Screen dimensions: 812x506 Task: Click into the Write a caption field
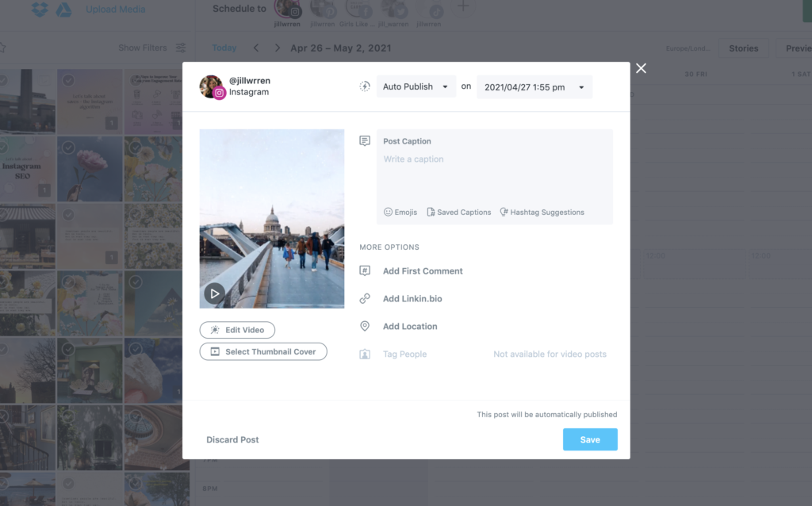click(x=495, y=176)
